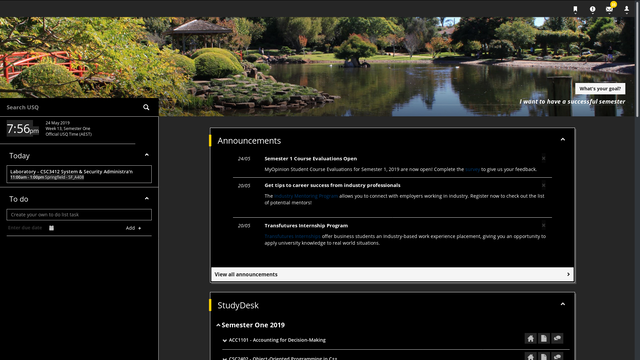
Task: Click the Semester 1 Course Evaluations Open heading
Action: click(x=311, y=159)
